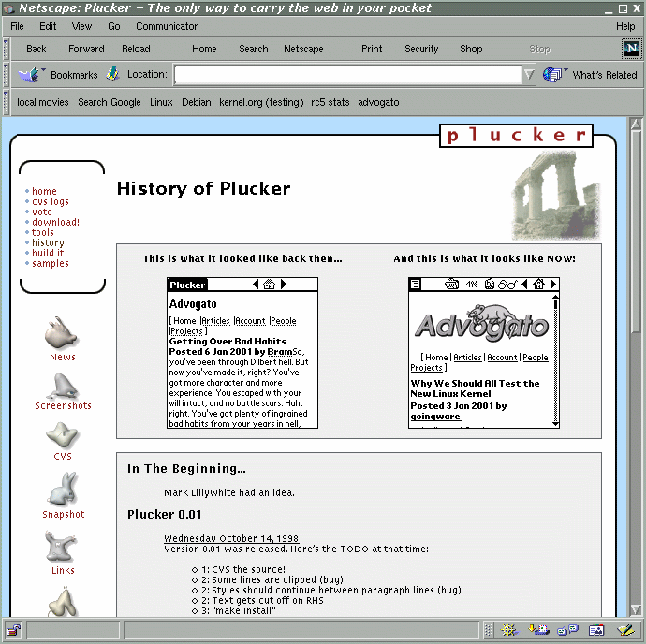Click the Links creature icon
The width and height of the screenshot is (646, 644).
[61, 548]
